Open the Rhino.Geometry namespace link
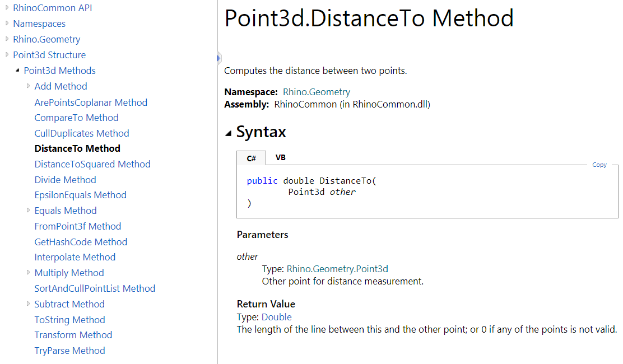Screen dimensions: 623x364 [x=317, y=92]
